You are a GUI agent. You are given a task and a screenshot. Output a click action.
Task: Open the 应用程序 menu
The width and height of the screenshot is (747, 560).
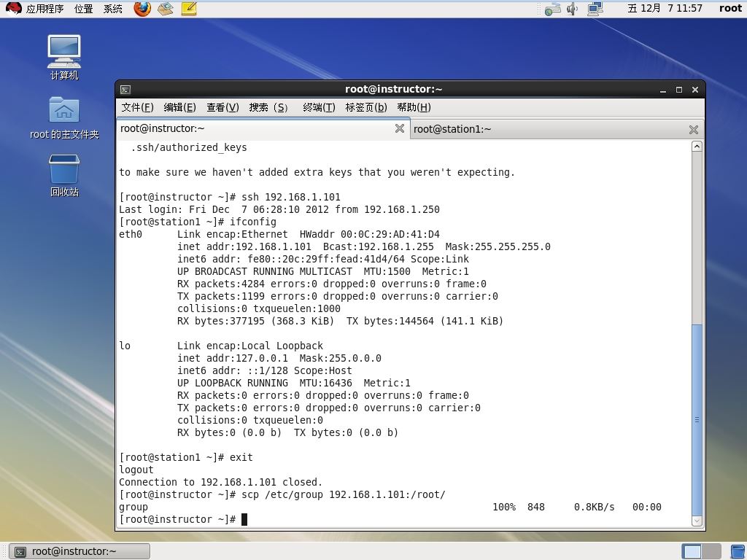click(44, 9)
